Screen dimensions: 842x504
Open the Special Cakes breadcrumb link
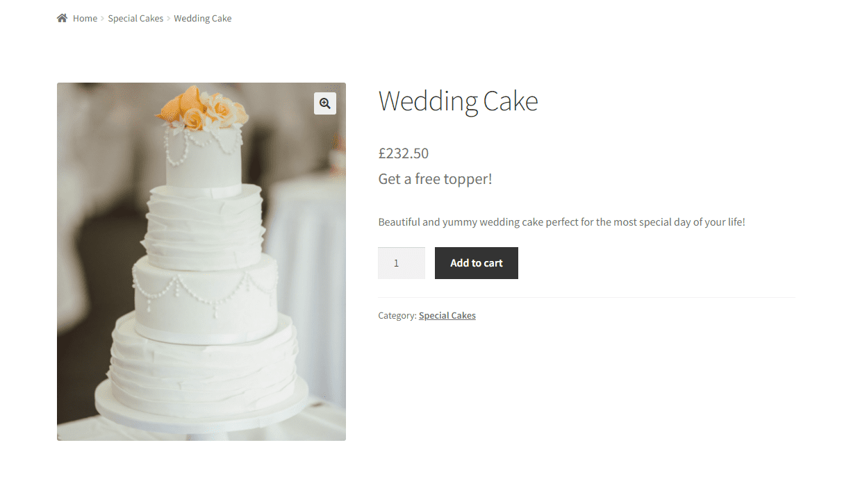pos(135,19)
